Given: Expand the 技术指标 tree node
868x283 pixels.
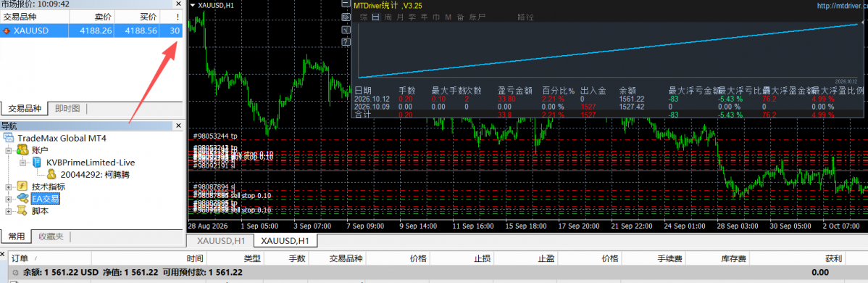Looking at the screenshot, I should click(8, 186).
